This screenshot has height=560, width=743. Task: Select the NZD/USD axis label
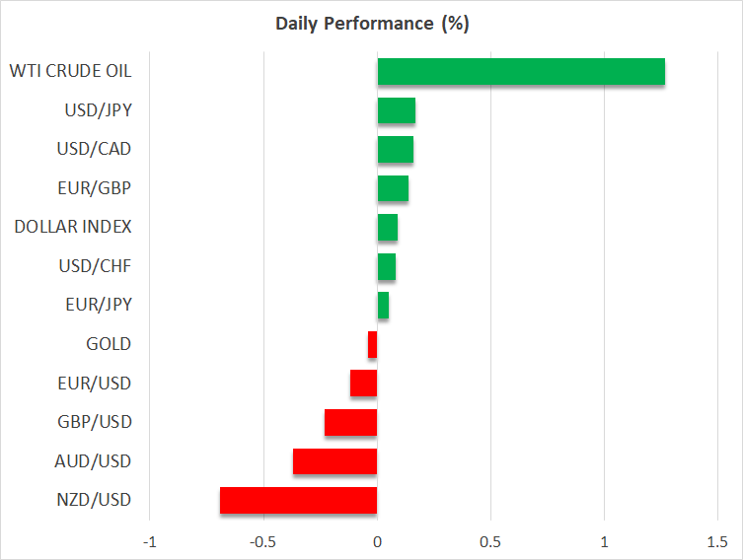point(95,500)
